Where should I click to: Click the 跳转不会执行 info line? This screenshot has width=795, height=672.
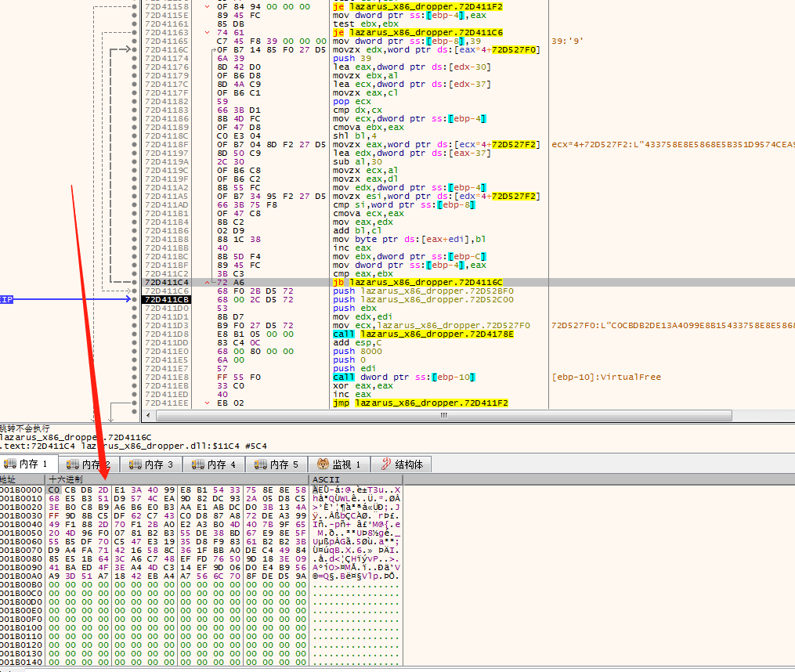click(25, 428)
